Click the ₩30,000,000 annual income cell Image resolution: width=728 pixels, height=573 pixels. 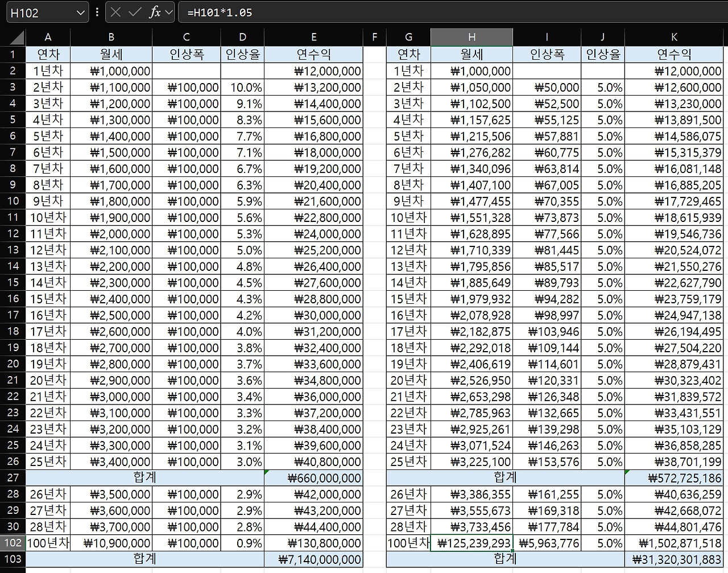313,315
